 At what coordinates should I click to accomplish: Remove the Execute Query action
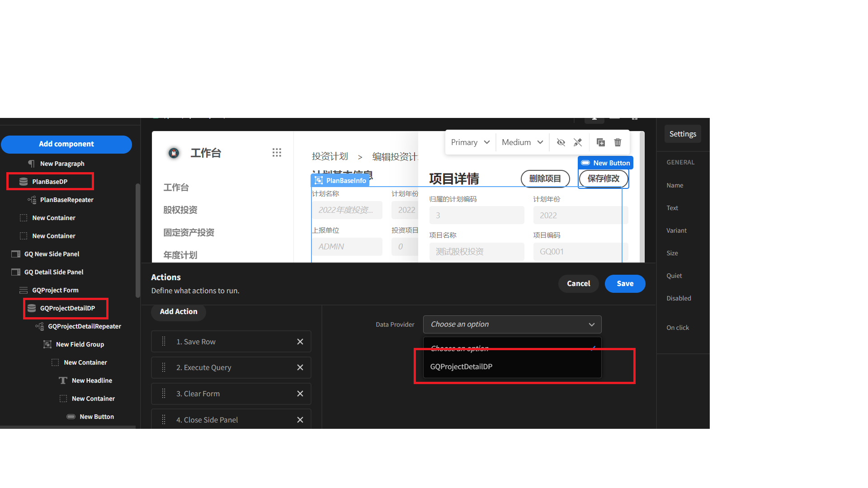click(300, 367)
